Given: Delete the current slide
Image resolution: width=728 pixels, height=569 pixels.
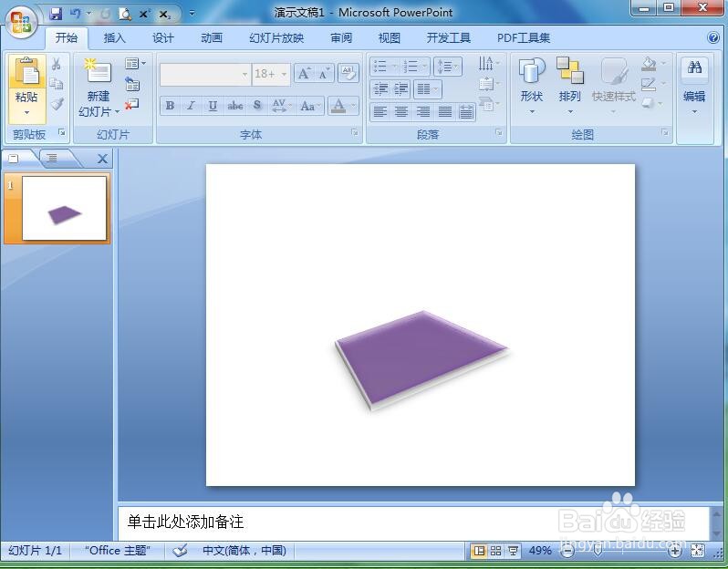Looking at the screenshot, I should 132,104.
